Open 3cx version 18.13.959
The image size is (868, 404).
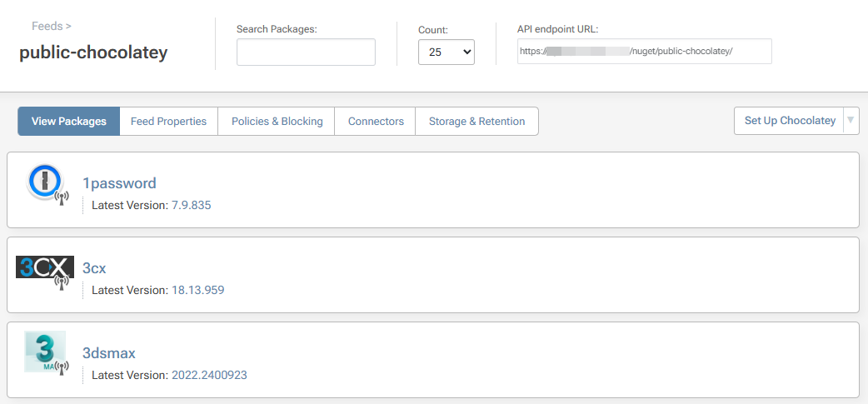pos(197,290)
